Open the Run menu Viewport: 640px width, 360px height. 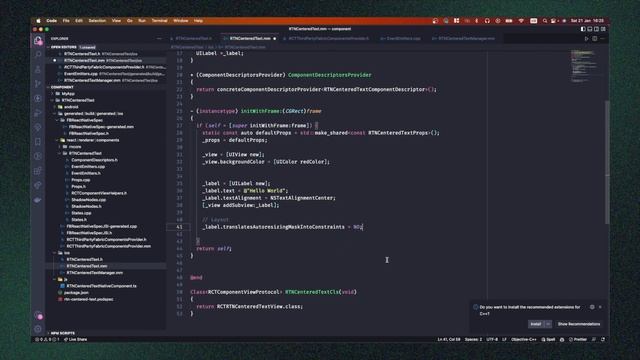[x=142, y=21]
